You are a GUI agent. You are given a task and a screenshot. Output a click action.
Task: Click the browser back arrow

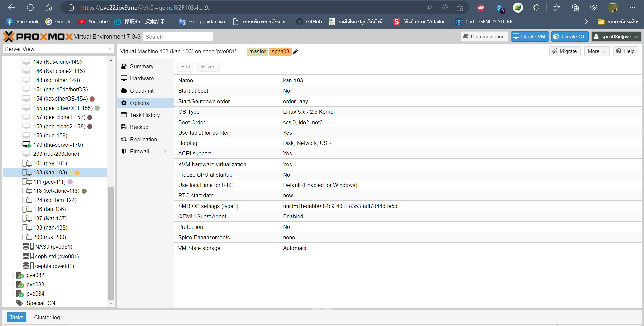(12, 7)
